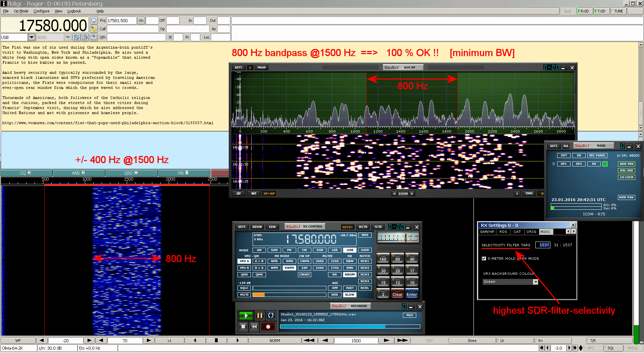644x353 pixels.
Task: Stop the recorder playback
Action: (x=243, y=326)
